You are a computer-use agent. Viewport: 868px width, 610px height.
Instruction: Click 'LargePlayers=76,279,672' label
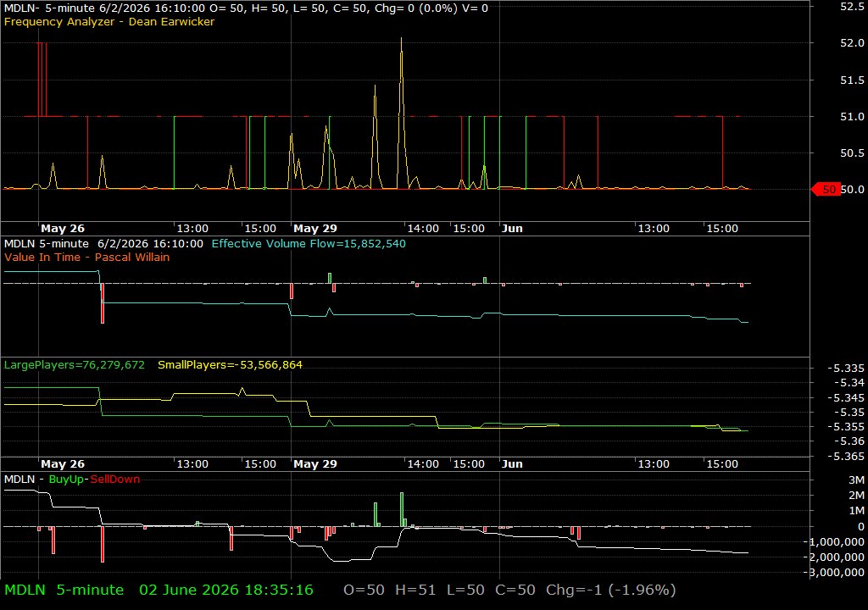click(x=75, y=365)
